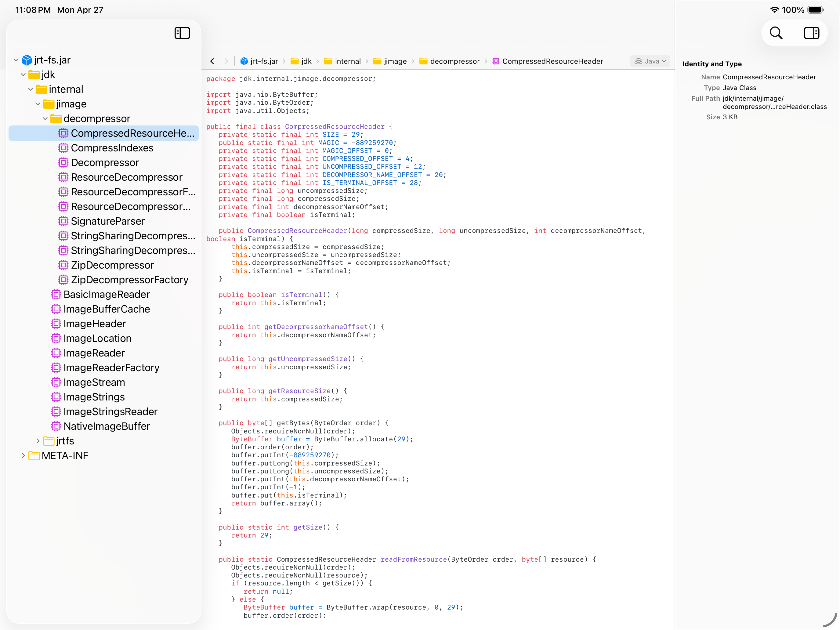Click the NativeImageBuffer class icon
Screen dimensions: 840x630
[56, 426]
